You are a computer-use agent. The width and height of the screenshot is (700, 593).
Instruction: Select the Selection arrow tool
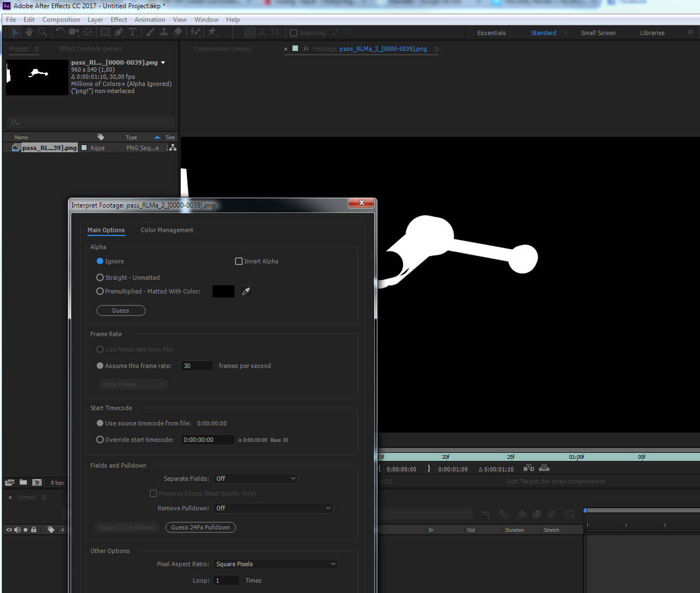15,32
